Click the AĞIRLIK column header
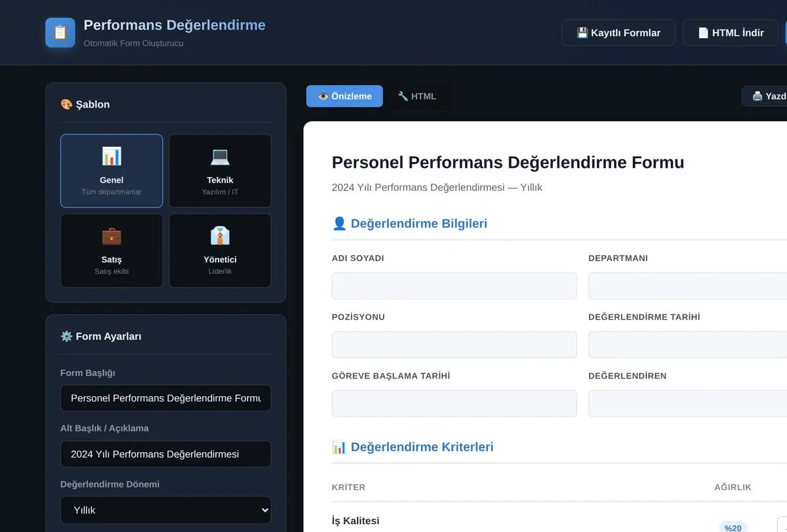This screenshot has width=787, height=532. [733, 487]
